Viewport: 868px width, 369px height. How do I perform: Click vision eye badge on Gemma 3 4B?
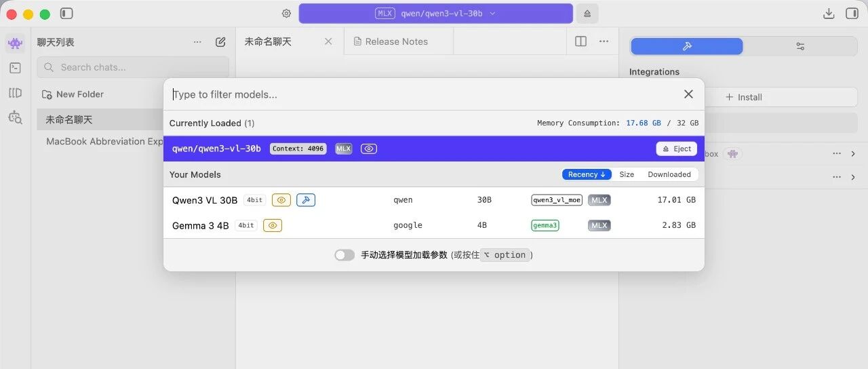coord(273,225)
